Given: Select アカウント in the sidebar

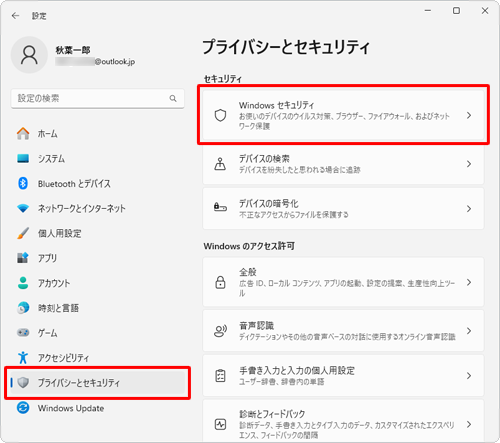Looking at the screenshot, I should [54, 283].
